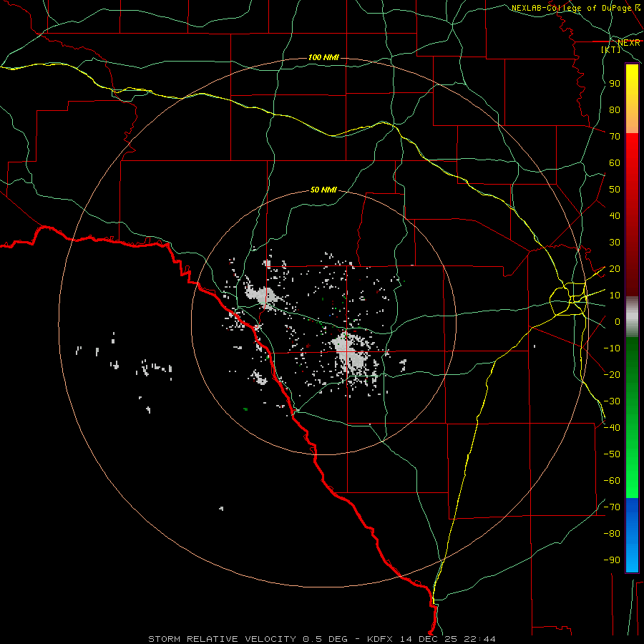Screen dimensions: 644x644
Task: Click the -80 value on velocity scale
Action: [612, 534]
